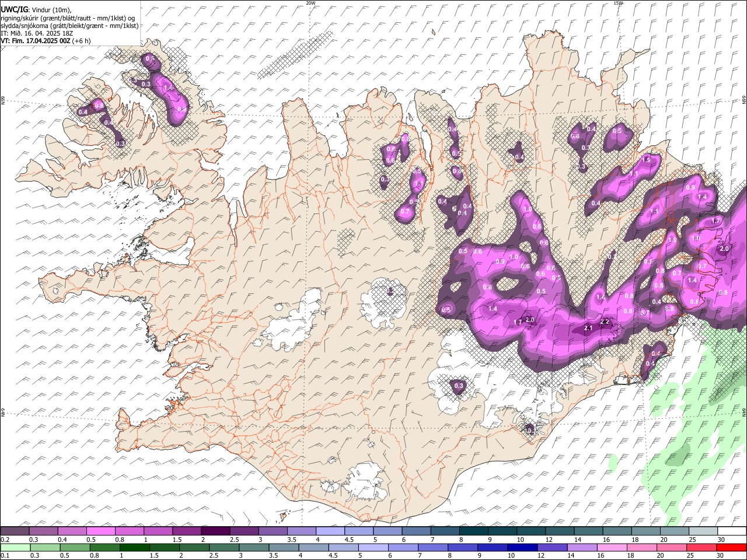Viewport: 747px width, 560px height.
Task: Pick the bottom-row swatch between 3.5 and 4
Action: point(283,547)
